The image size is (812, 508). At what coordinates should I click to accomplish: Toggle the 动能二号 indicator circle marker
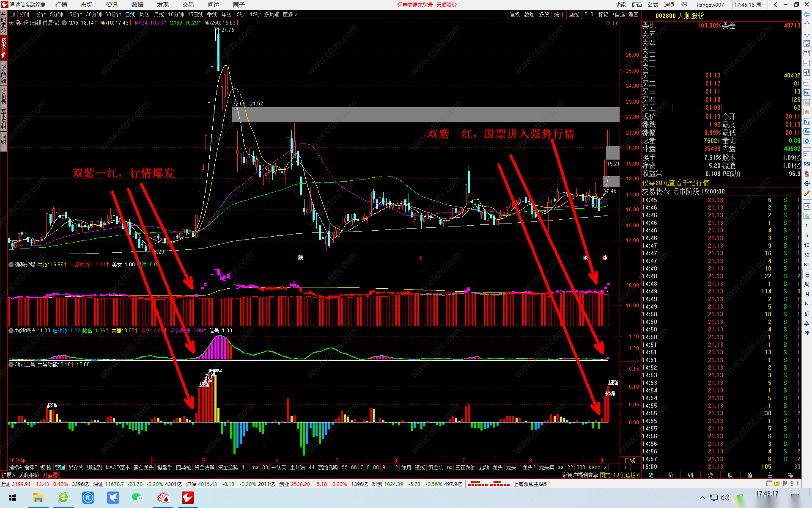[11, 364]
